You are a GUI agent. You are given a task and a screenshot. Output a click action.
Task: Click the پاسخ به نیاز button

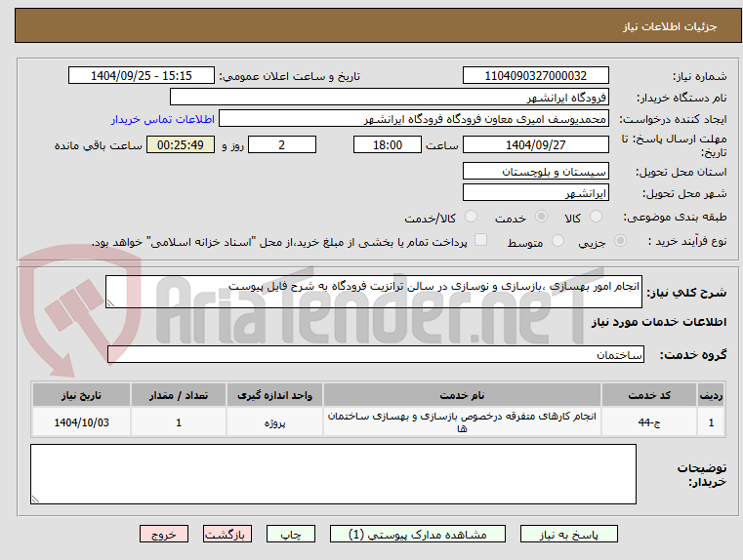point(568,534)
